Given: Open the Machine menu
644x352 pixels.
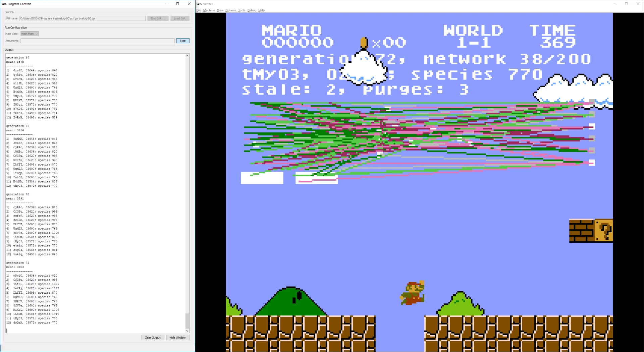Looking at the screenshot, I should 209,10.
